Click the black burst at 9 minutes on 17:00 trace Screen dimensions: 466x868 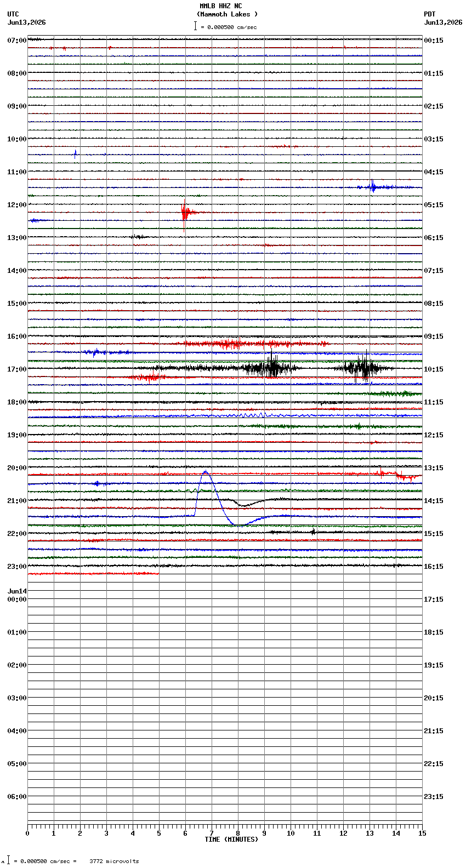point(271,368)
